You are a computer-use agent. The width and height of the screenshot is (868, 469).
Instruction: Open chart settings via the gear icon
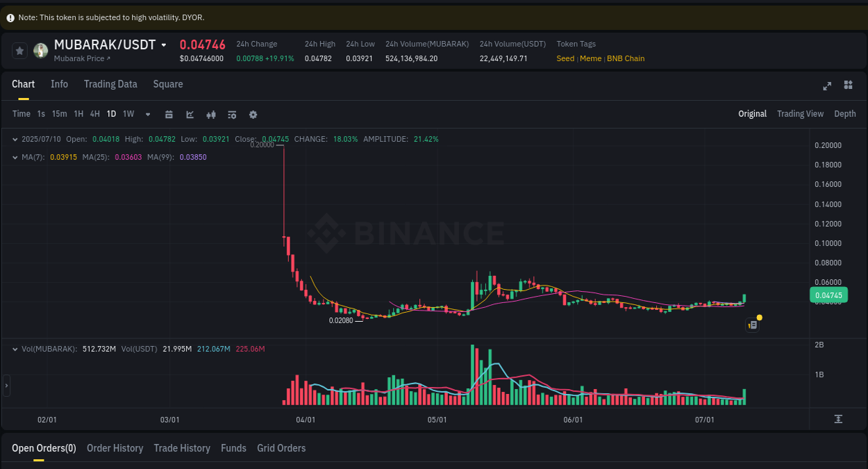tap(253, 114)
